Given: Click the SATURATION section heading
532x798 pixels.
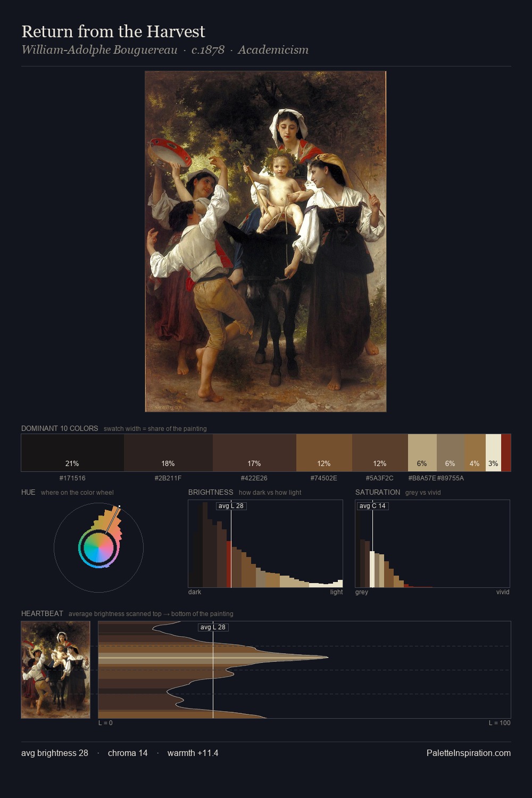Looking at the screenshot, I should 378,492.
